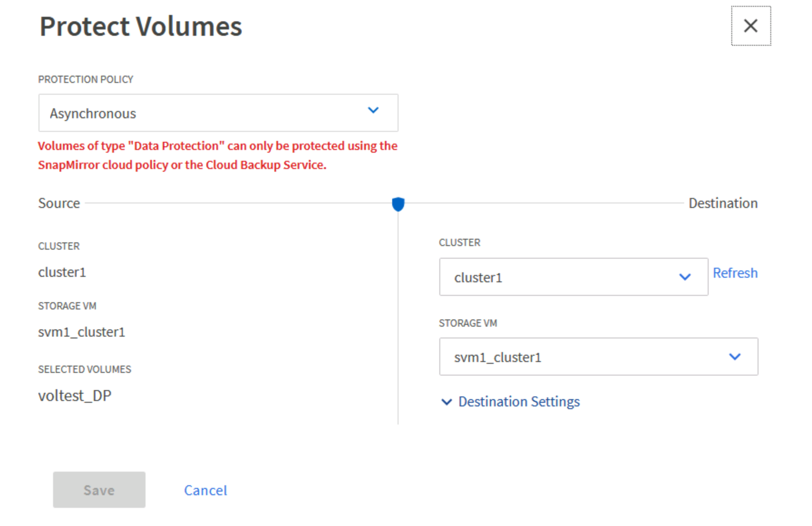
Task: Open the Asynchronous protection policy dropdown
Action: [218, 113]
